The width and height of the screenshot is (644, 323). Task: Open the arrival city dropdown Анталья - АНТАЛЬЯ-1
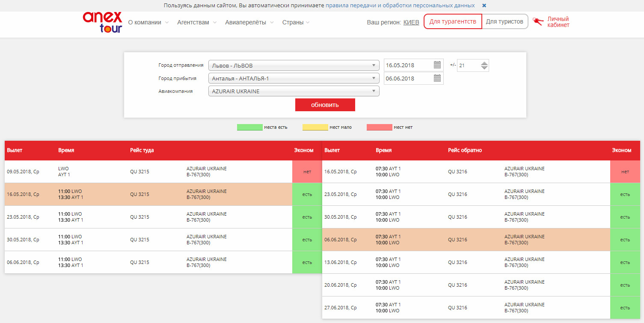[x=294, y=78]
